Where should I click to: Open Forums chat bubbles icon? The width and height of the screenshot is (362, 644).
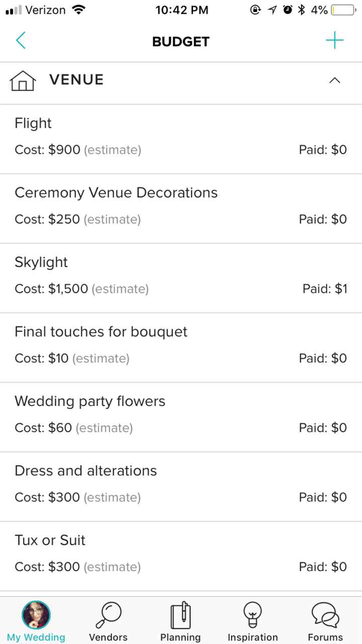325,615
